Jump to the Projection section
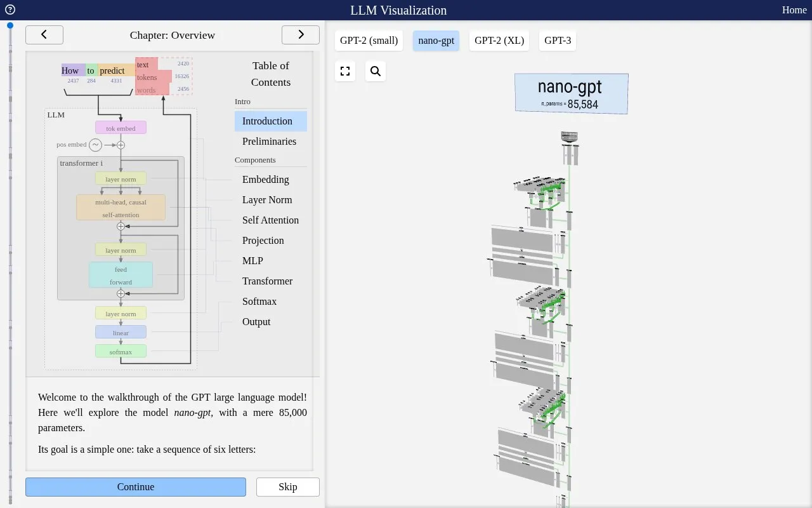The image size is (812, 508). point(271,241)
